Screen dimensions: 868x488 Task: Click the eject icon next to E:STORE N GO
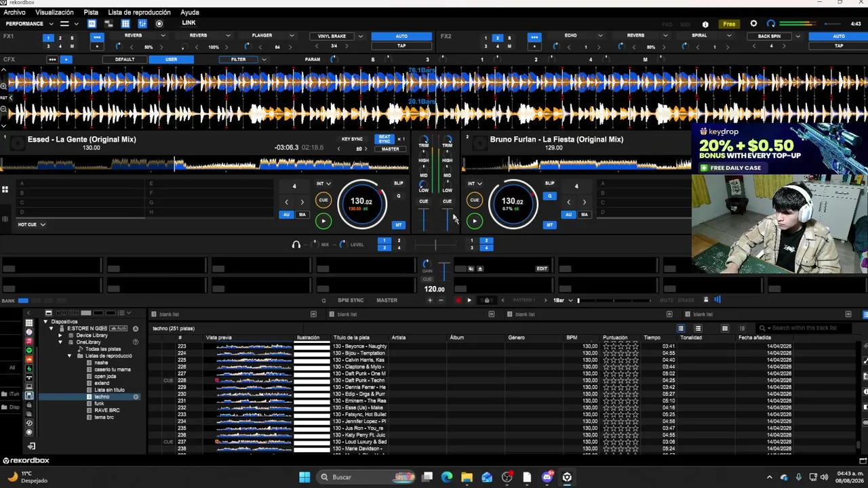(x=136, y=329)
